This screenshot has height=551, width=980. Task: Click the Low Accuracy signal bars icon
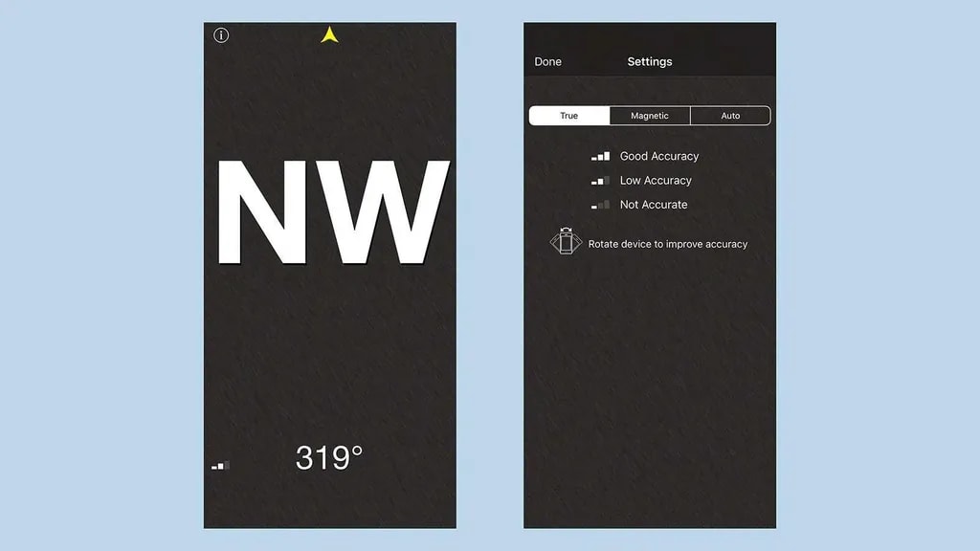point(600,181)
